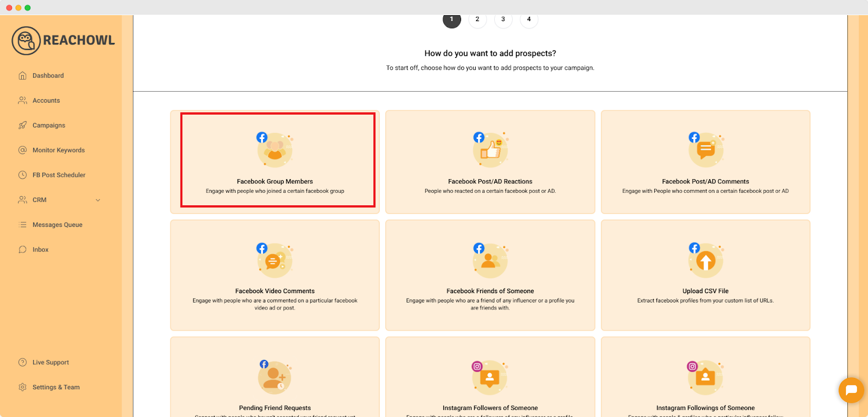
Task: Click the Facebook Group Members illustration
Action: pos(275,149)
